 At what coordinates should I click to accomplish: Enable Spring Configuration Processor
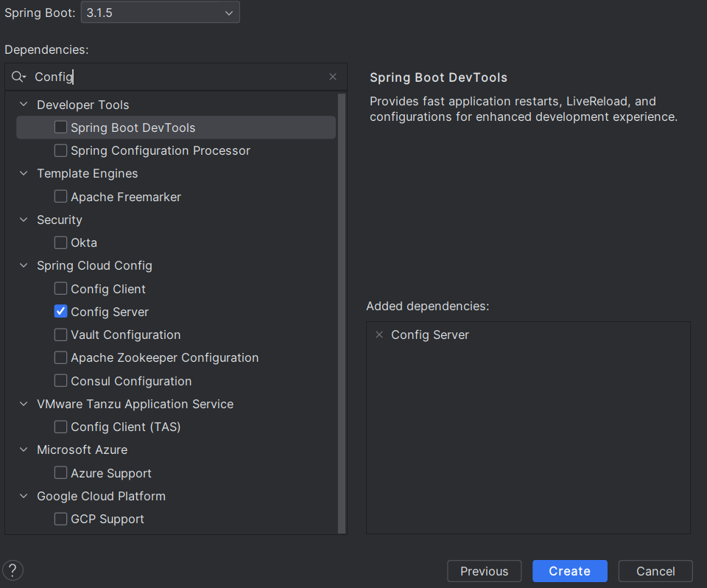pyautogui.click(x=60, y=150)
